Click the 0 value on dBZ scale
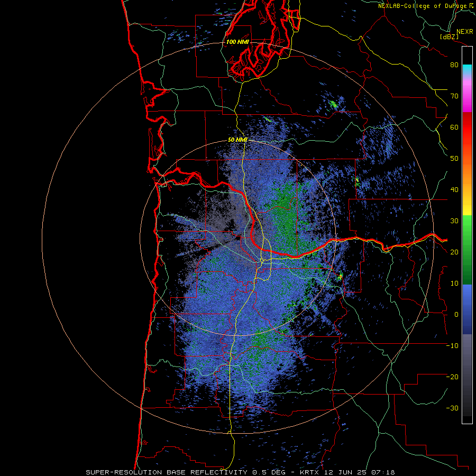 click(x=456, y=315)
